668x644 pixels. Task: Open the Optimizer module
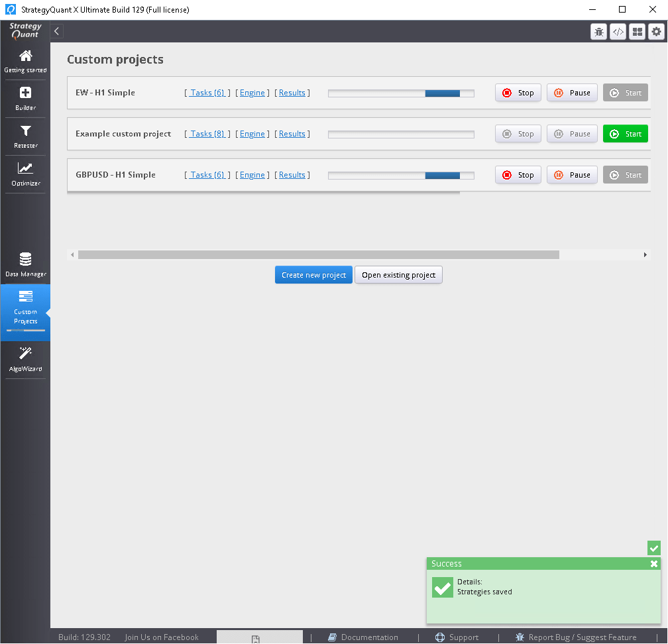pos(25,174)
